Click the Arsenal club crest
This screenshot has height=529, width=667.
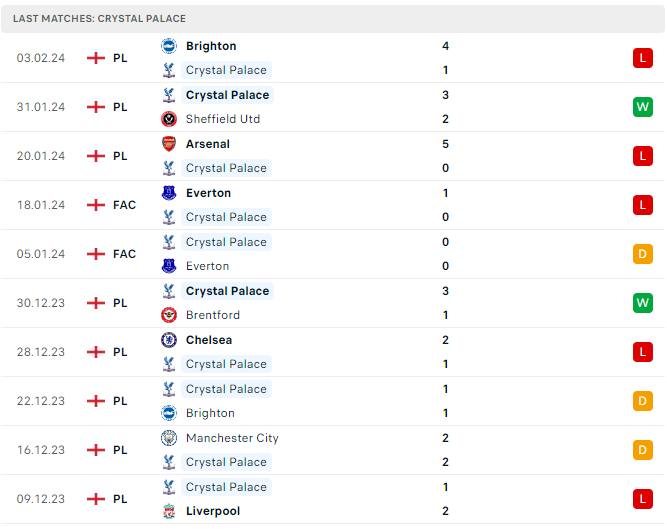(169, 144)
